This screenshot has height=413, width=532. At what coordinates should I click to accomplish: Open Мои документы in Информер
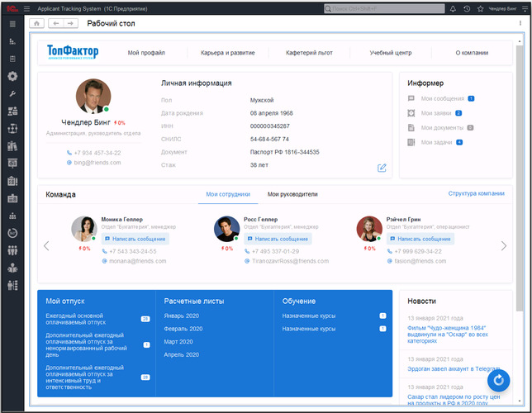(442, 128)
